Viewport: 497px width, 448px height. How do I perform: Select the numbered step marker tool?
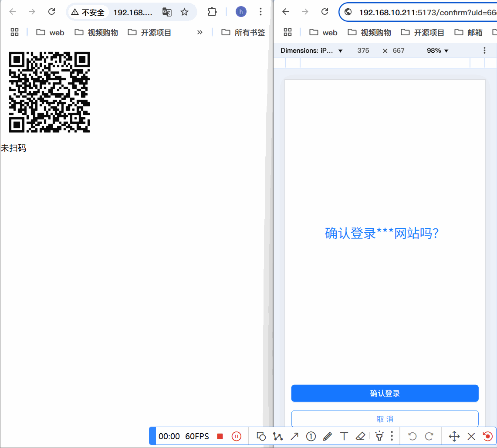tap(311, 436)
